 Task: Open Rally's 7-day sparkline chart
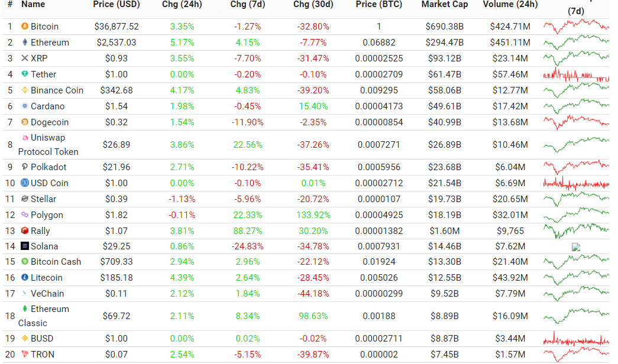click(576, 230)
